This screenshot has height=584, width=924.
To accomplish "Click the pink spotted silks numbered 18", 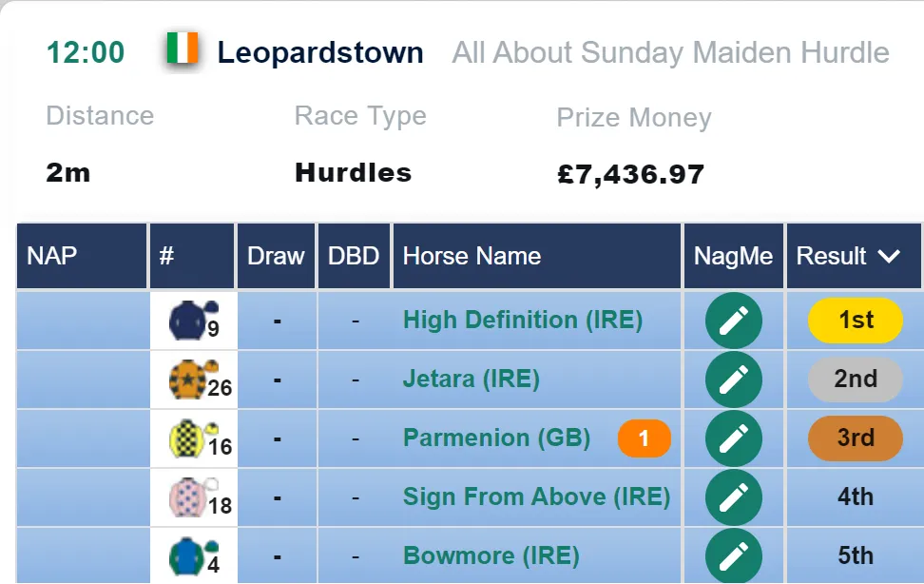I will click(x=193, y=497).
